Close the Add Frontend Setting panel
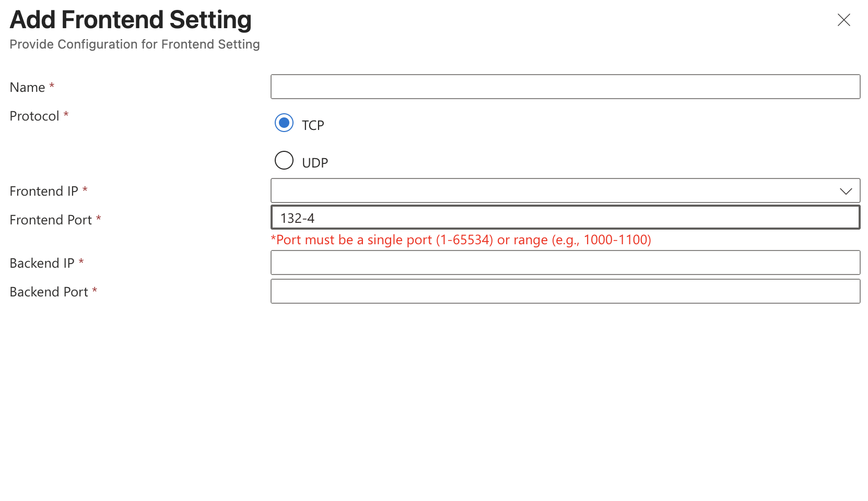The width and height of the screenshot is (868, 501). (x=843, y=20)
